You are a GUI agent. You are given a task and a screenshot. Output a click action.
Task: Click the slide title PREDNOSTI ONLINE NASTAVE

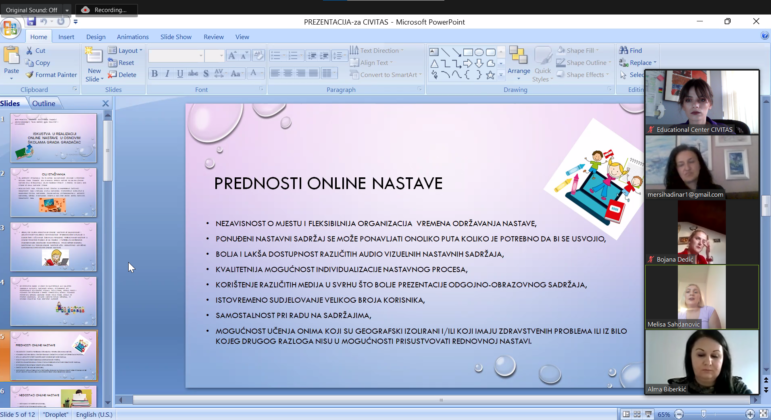328,183
